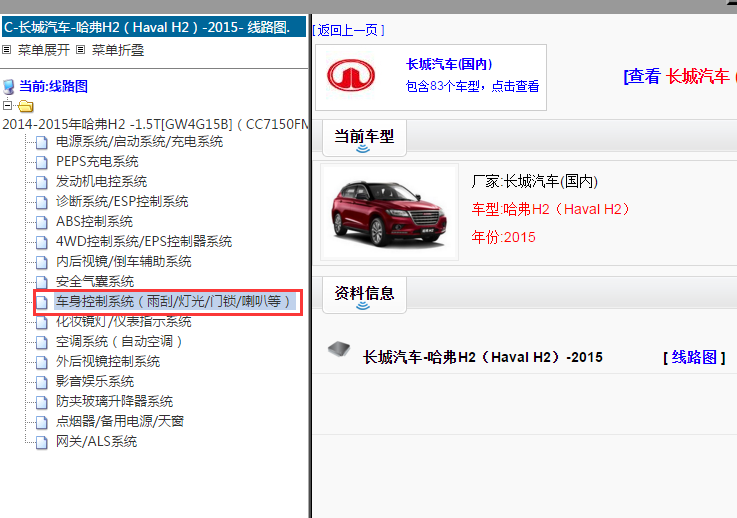Select 空调系统(自动空调) entry
The height and width of the screenshot is (518, 737).
click(x=119, y=341)
